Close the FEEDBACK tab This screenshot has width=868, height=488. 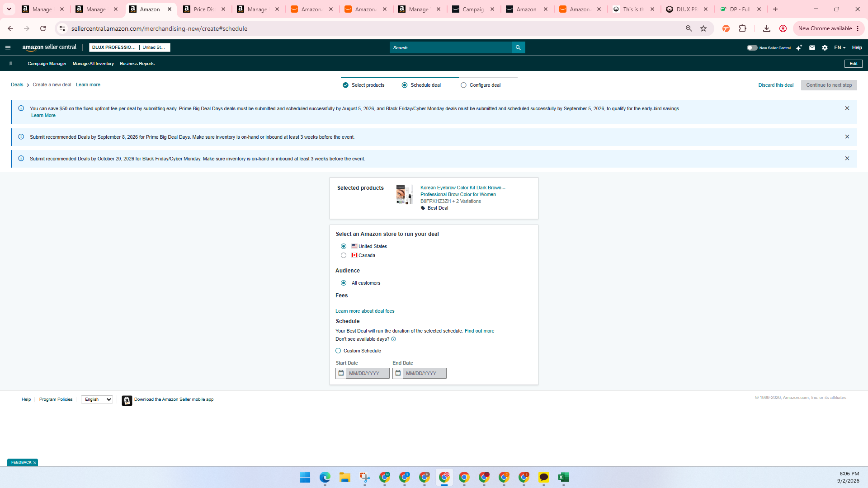[x=34, y=463]
